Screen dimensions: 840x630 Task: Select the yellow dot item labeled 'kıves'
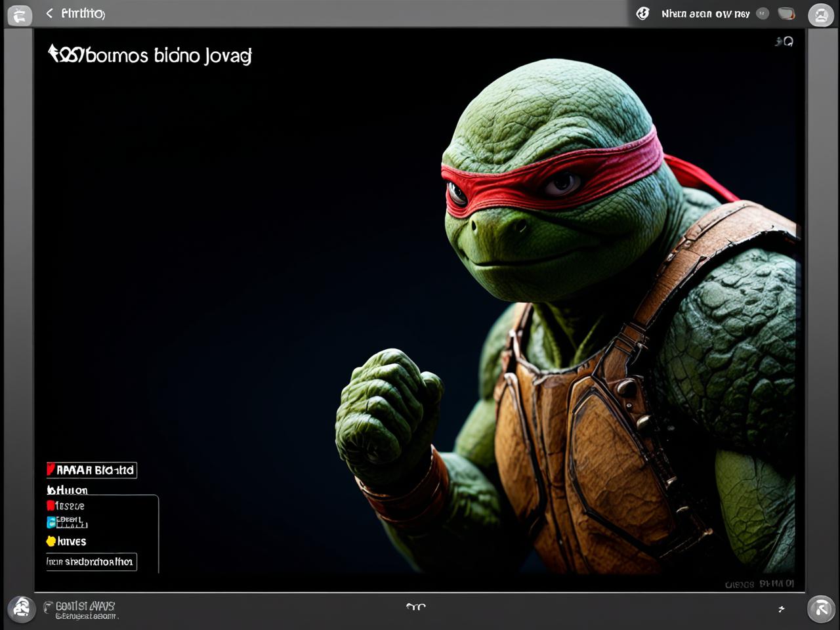tap(66, 541)
